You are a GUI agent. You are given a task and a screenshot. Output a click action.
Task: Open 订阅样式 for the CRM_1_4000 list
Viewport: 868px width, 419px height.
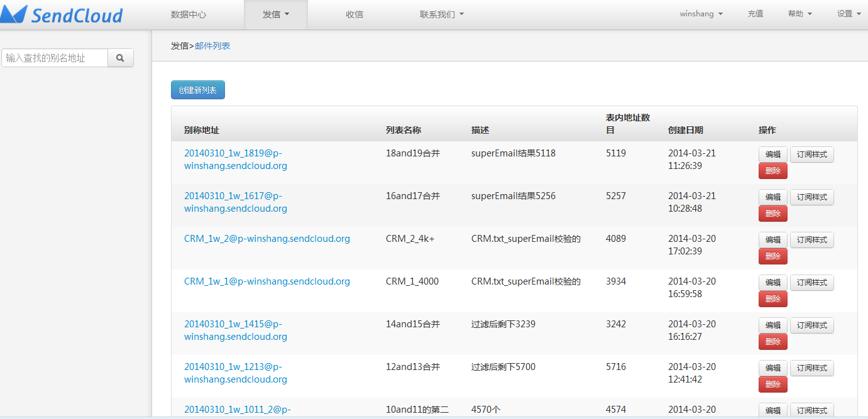(812, 283)
